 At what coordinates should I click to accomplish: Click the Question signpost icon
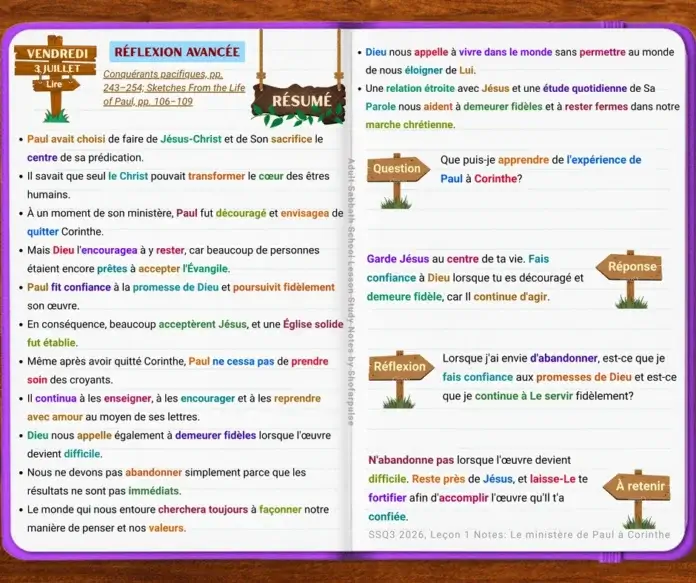(398, 181)
